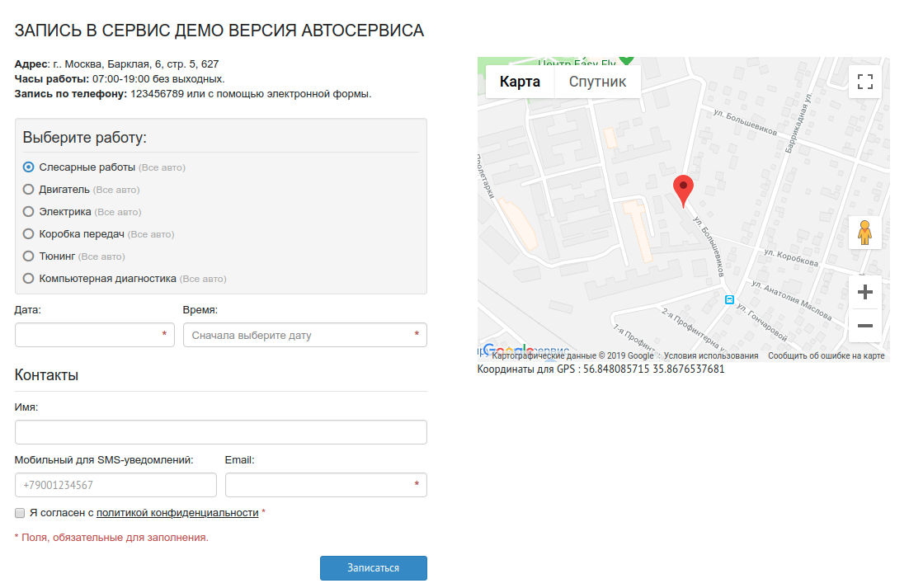The image size is (909, 588).
Task: Click the red location marker pin
Action: tap(684, 190)
